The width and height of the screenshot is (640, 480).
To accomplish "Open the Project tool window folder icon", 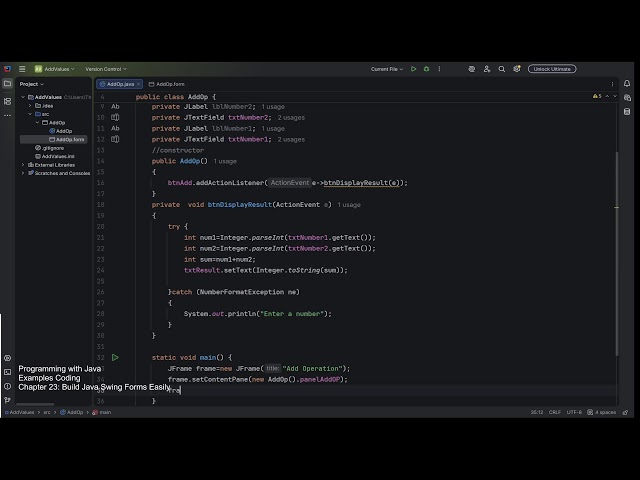I will [x=7, y=84].
